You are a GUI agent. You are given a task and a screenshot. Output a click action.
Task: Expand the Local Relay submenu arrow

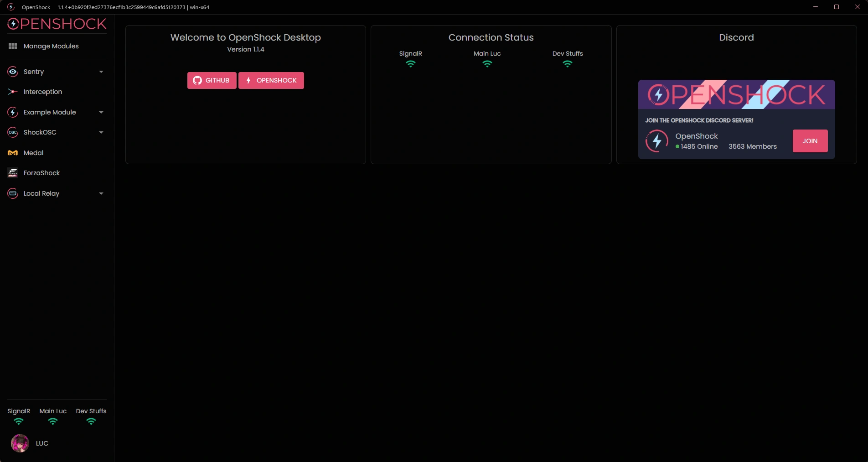click(101, 193)
